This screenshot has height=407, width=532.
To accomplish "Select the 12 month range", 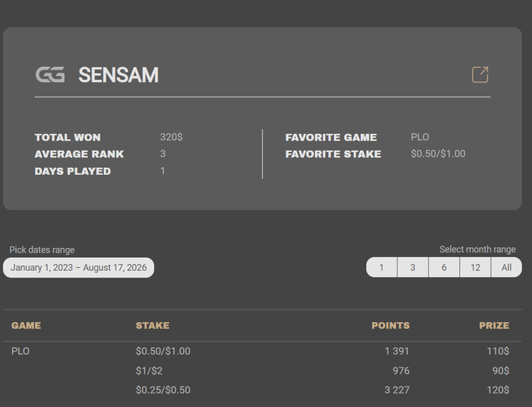I will click(475, 267).
